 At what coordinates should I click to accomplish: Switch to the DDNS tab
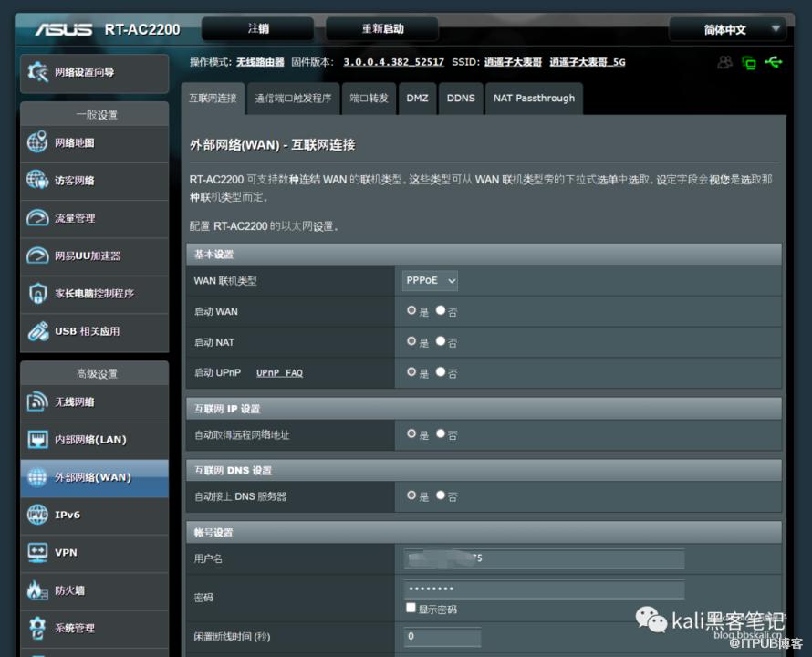tap(461, 98)
